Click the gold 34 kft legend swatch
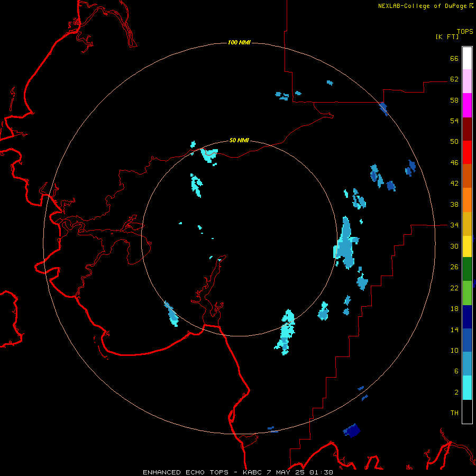Screen dimensions: 476x476 pos(467,224)
